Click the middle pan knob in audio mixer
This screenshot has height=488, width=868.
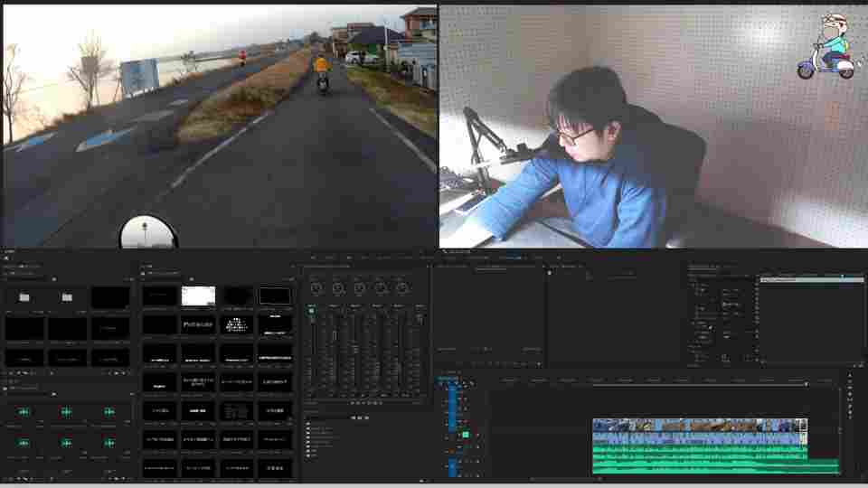[359, 287]
